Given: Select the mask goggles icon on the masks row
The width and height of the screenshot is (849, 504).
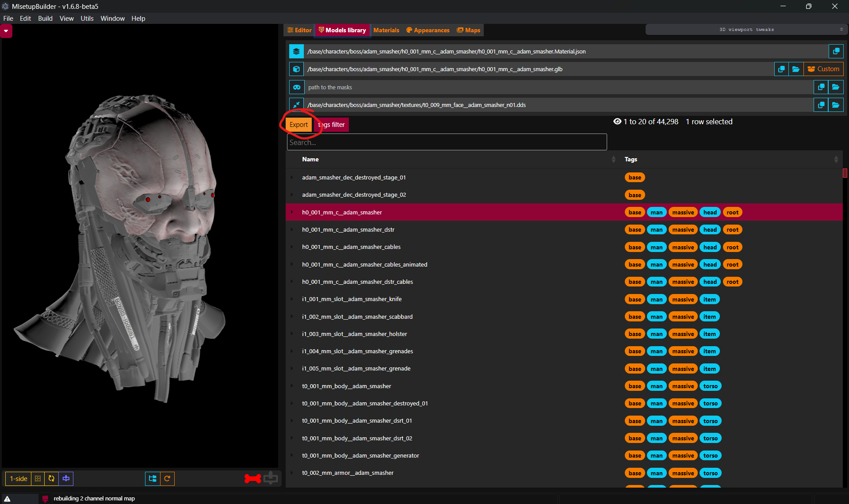Looking at the screenshot, I should 296,87.
